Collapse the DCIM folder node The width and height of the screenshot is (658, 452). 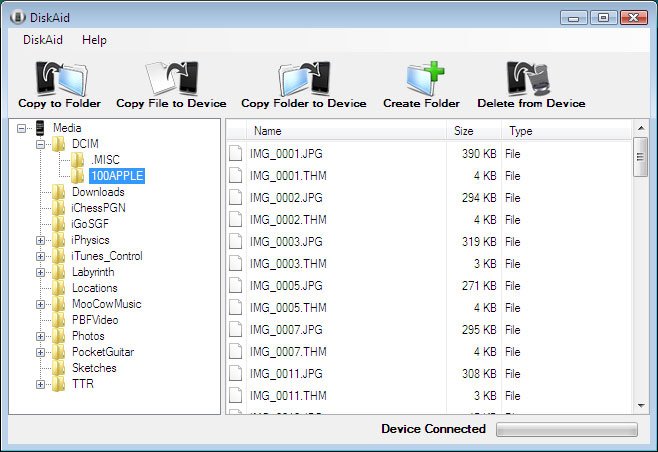pos(40,144)
